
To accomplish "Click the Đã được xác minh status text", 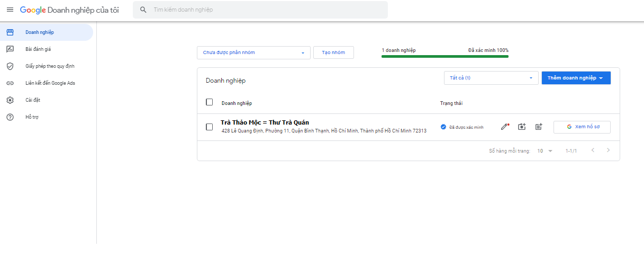I will coord(466,127).
